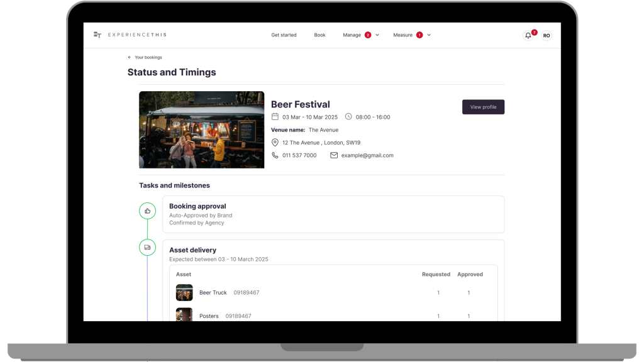644x362 pixels.
Task: Click the Asset delivery truck milestone icon
Action: pyautogui.click(x=147, y=248)
